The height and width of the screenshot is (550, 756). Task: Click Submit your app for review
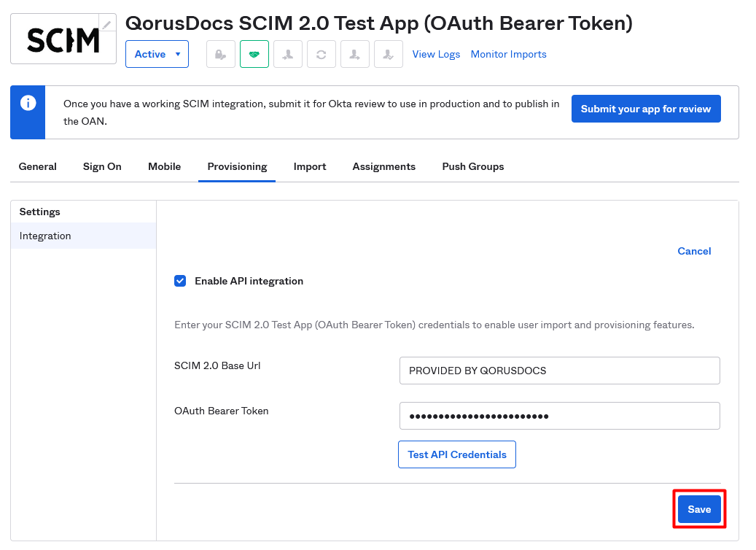pos(646,109)
